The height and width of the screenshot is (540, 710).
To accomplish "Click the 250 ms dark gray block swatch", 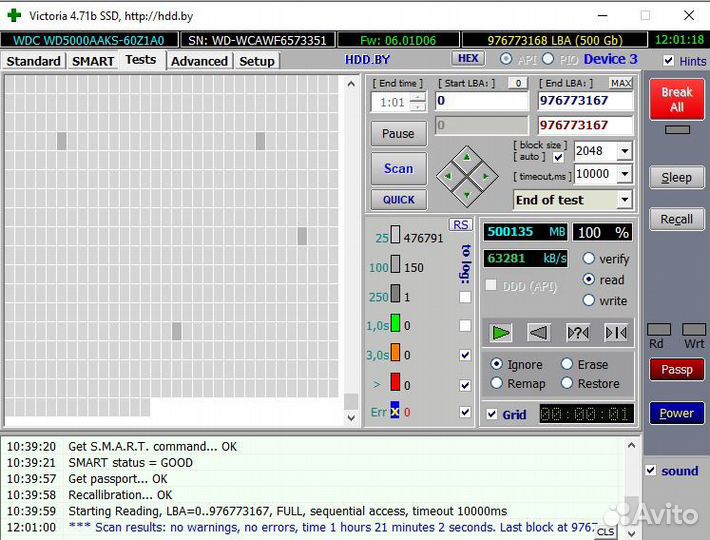I will pyautogui.click(x=395, y=293).
